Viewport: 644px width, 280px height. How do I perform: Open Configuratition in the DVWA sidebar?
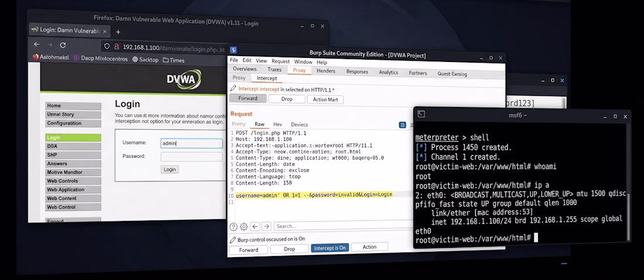pos(73,123)
